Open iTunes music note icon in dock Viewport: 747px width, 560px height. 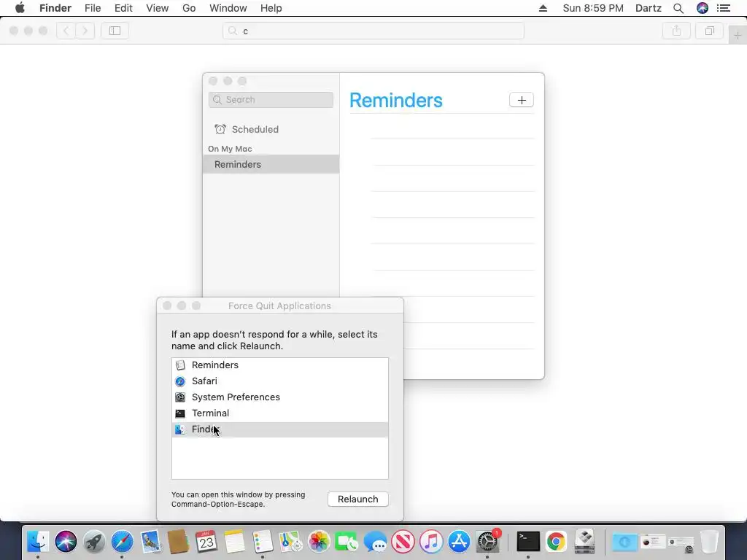pos(431,542)
